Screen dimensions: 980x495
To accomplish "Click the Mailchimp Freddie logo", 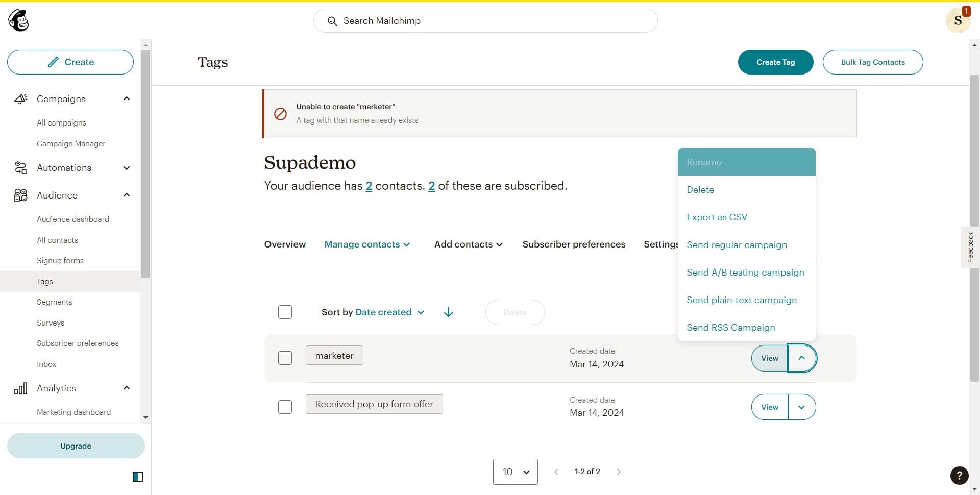I will tap(18, 21).
